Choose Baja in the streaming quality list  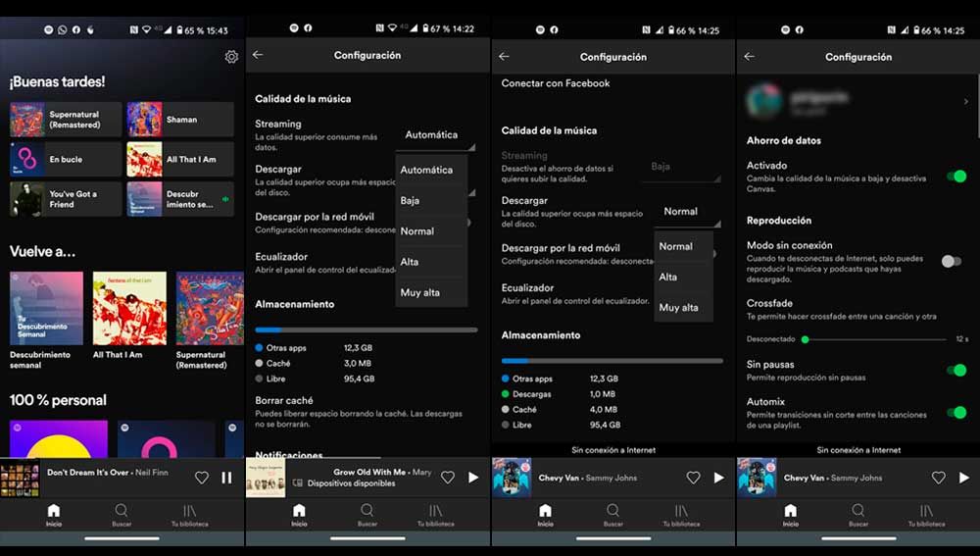[x=431, y=201]
